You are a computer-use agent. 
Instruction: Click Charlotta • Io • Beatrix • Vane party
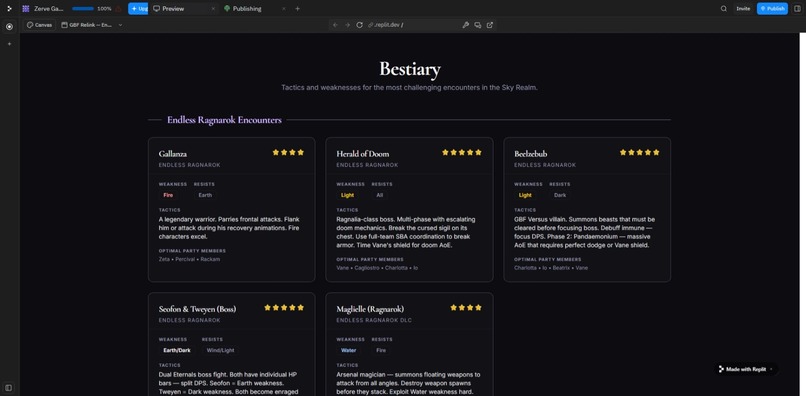pyautogui.click(x=551, y=268)
